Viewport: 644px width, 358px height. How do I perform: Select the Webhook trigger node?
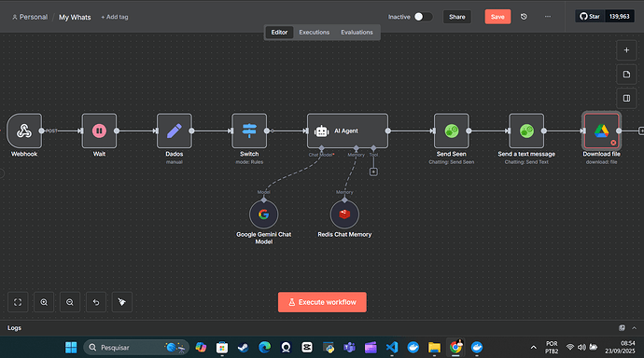pos(24,131)
